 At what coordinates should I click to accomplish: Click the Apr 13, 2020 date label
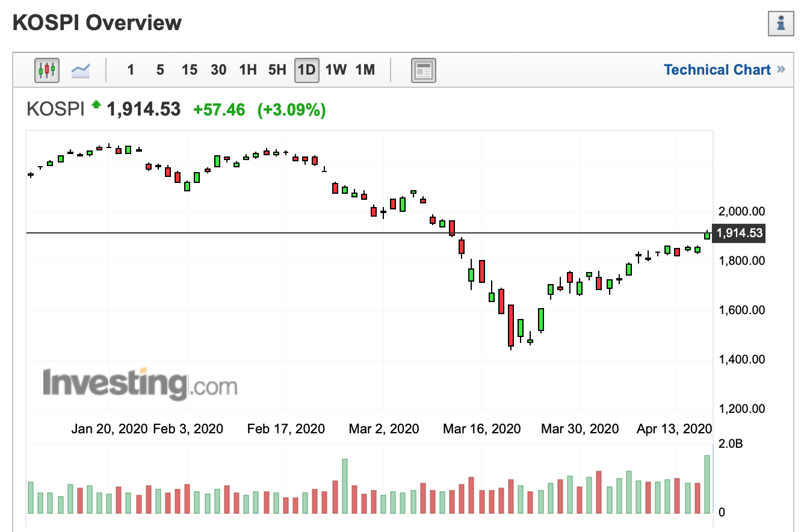[x=675, y=429]
